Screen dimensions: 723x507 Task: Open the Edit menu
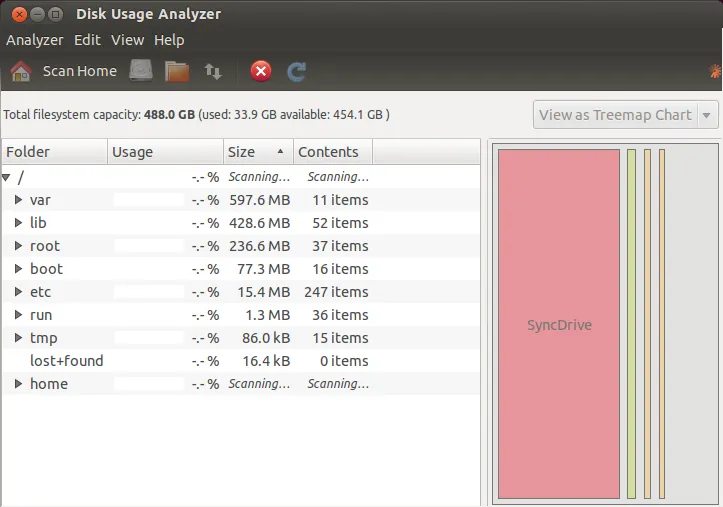pyautogui.click(x=87, y=40)
